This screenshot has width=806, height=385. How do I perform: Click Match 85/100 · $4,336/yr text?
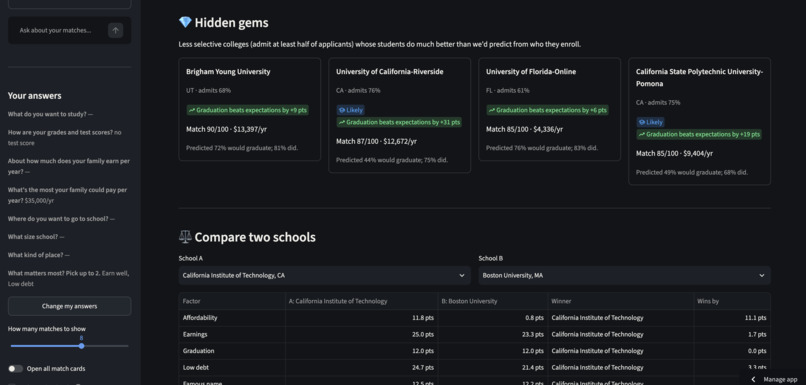(524, 129)
